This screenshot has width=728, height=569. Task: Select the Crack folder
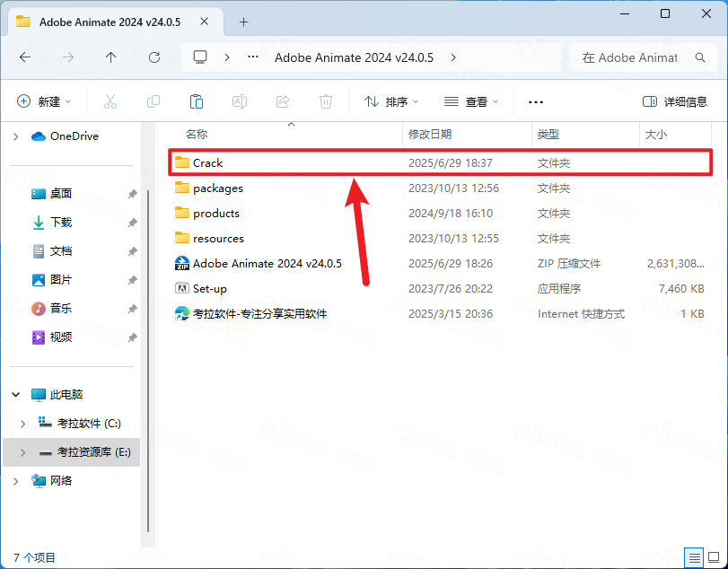click(x=208, y=163)
